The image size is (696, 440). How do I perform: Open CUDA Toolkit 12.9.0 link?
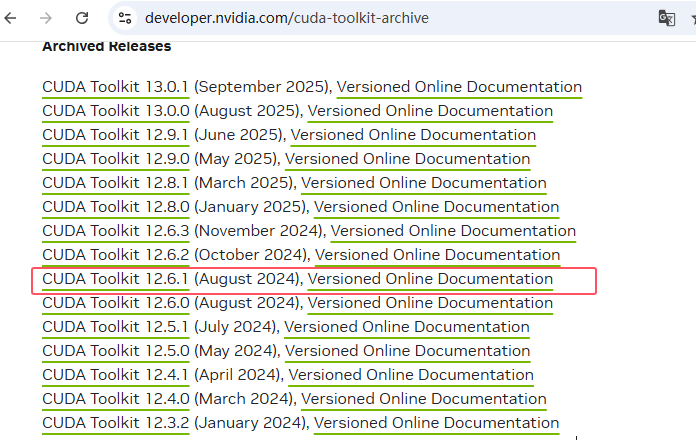pos(115,159)
